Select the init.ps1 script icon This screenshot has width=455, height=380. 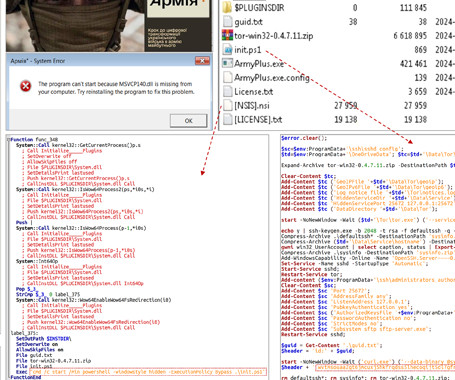(x=227, y=49)
